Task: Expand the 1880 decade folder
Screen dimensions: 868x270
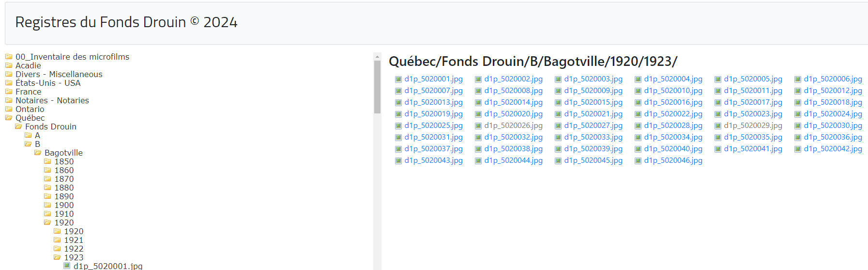Action: [64, 188]
